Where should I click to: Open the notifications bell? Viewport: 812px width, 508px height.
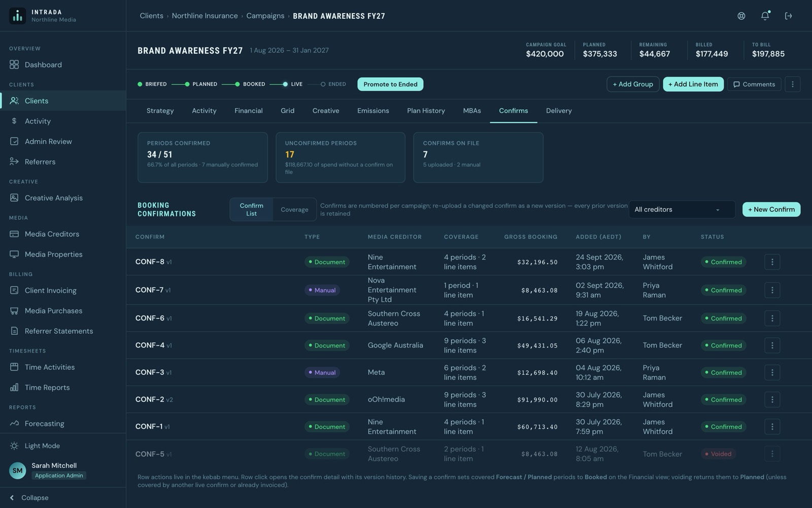point(765,16)
